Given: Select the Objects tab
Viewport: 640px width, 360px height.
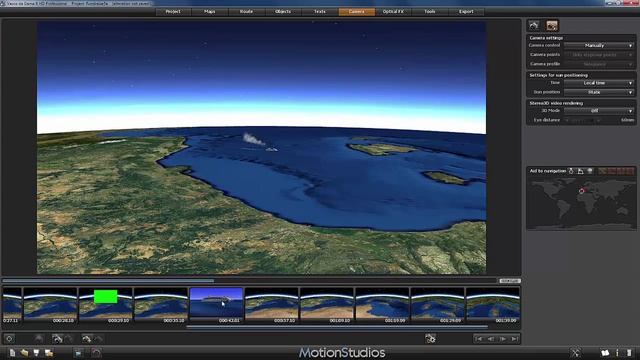Looking at the screenshot, I should click(x=283, y=12).
